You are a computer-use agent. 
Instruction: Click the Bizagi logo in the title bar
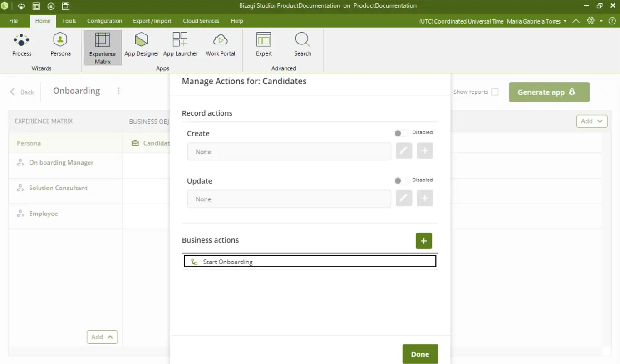pos(5,6)
